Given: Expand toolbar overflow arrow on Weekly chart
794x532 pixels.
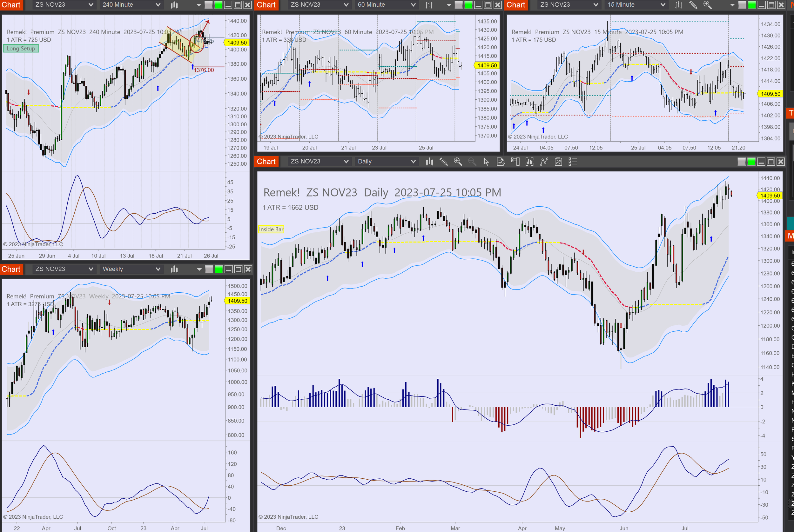Looking at the screenshot, I should pos(199,269).
